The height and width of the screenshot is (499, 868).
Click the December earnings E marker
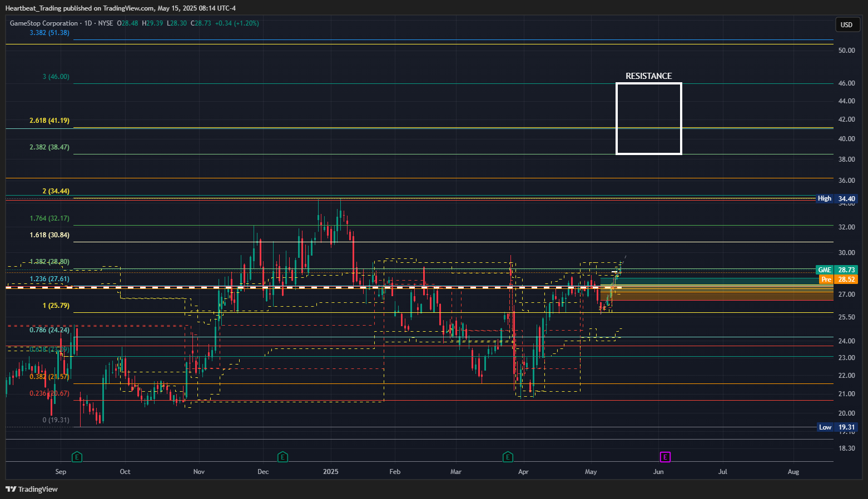coord(282,457)
